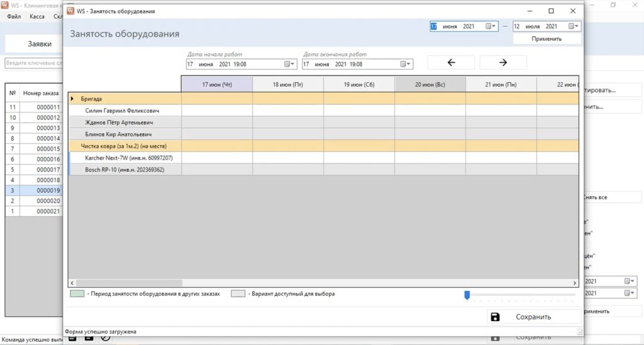
Task: Open Файл menu in main window
Action: pos(14,16)
